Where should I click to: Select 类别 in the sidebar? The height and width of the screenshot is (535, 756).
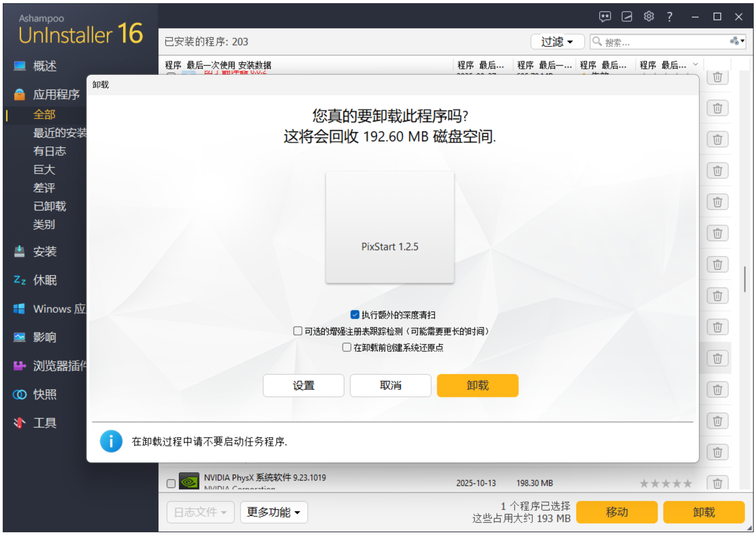pos(44,224)
